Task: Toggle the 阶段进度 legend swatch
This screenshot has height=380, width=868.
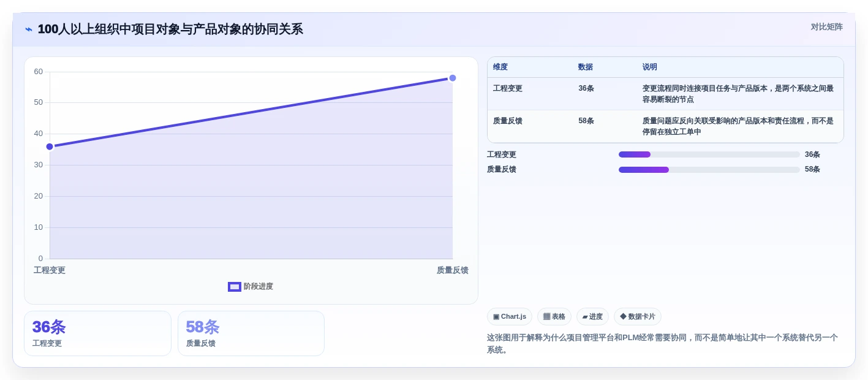Action: (235, 287)
